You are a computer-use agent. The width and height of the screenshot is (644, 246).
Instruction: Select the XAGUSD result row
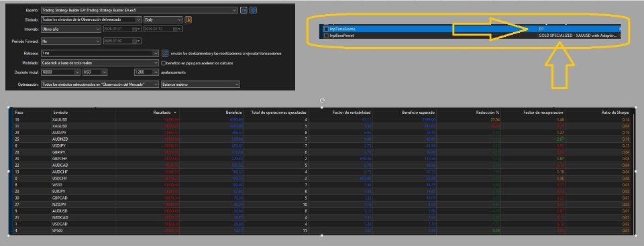point(322,125)
